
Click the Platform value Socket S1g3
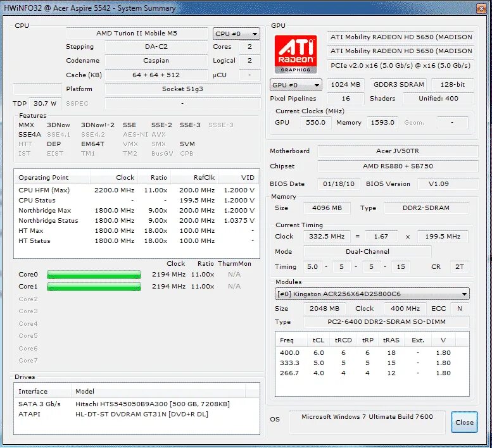pos(182,89)
